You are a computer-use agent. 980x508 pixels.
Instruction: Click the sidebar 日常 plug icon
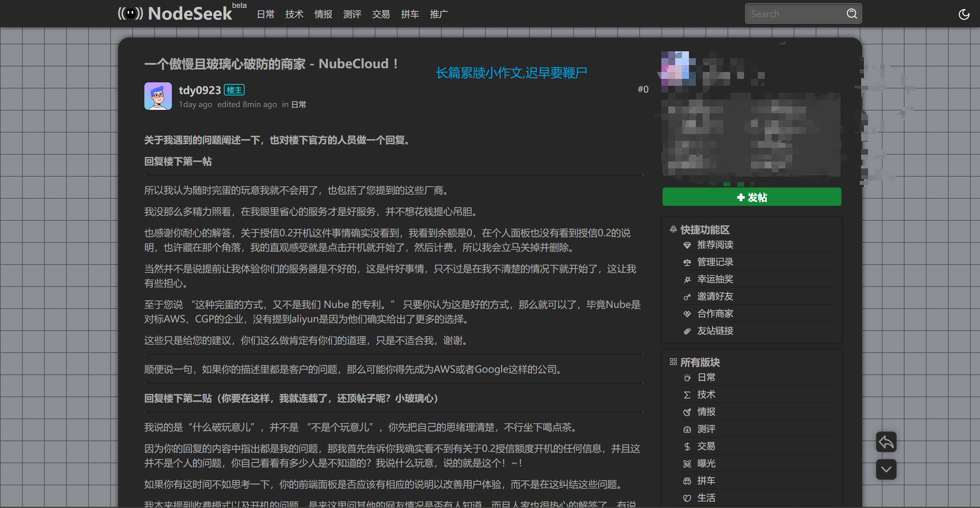tap(687, 378)
